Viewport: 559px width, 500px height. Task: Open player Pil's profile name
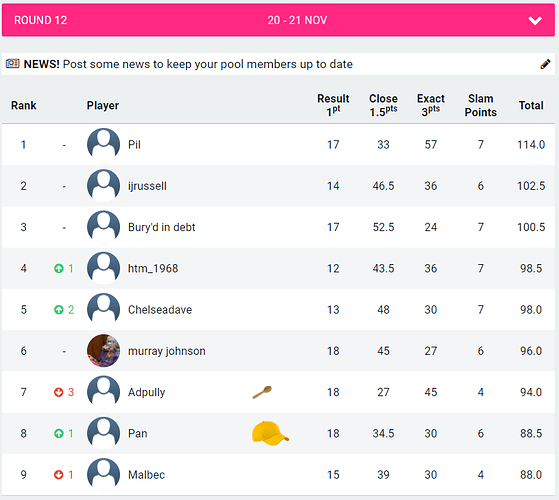(x=134, y=145)
